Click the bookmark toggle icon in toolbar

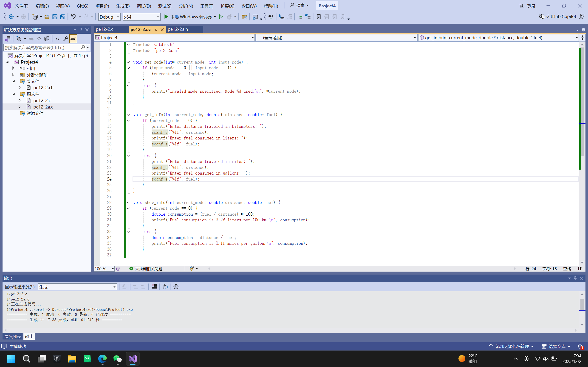coord(319,17)
